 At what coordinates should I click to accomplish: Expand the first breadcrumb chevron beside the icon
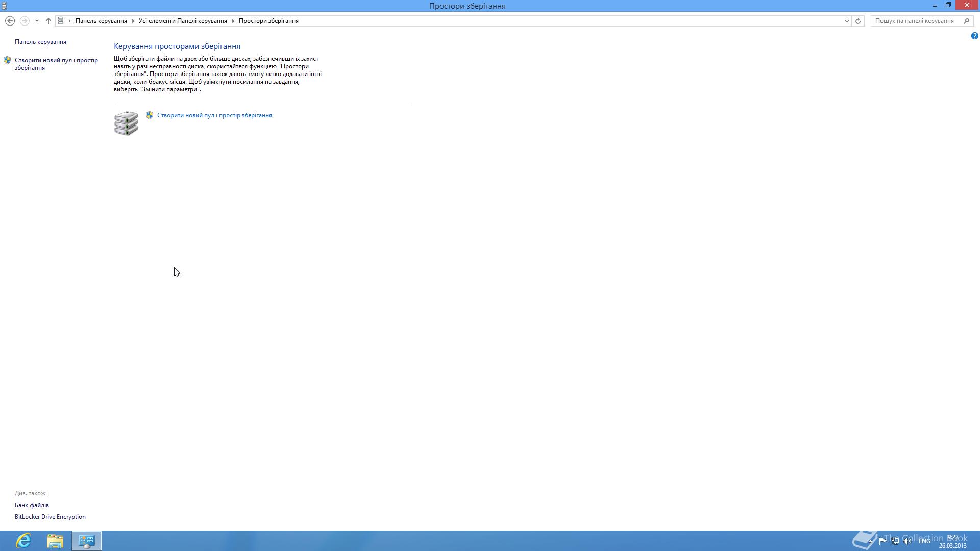(70, 21)
